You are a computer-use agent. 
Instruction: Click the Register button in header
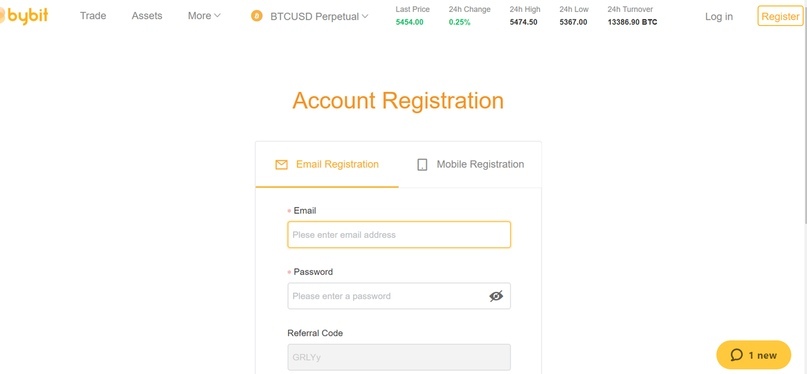[x=780, y=16]
